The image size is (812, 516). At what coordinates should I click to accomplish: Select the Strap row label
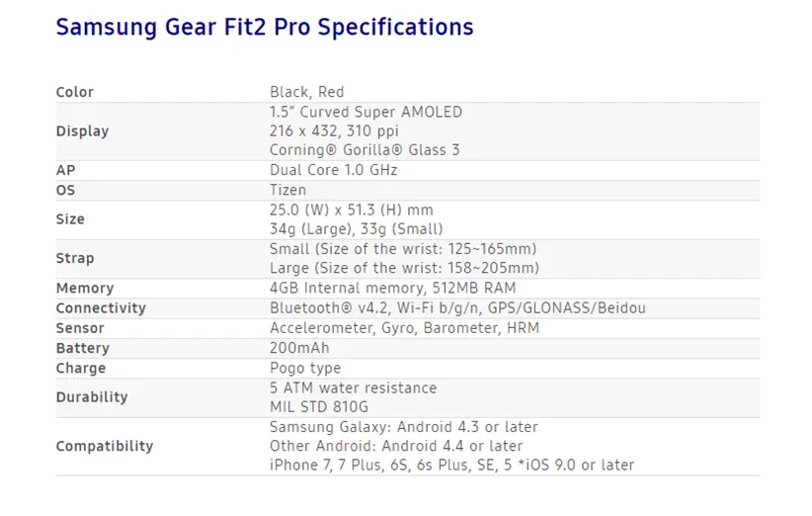pos(75,258)
